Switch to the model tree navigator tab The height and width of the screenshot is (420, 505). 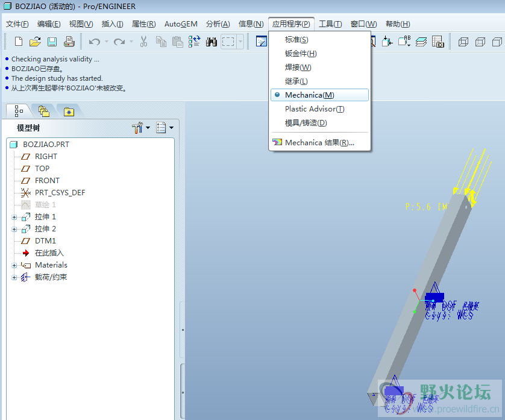click(19, 111)
